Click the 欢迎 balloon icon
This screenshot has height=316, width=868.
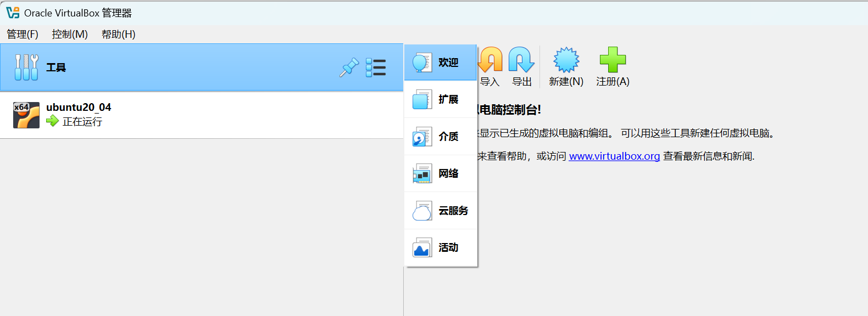(422, 63)
